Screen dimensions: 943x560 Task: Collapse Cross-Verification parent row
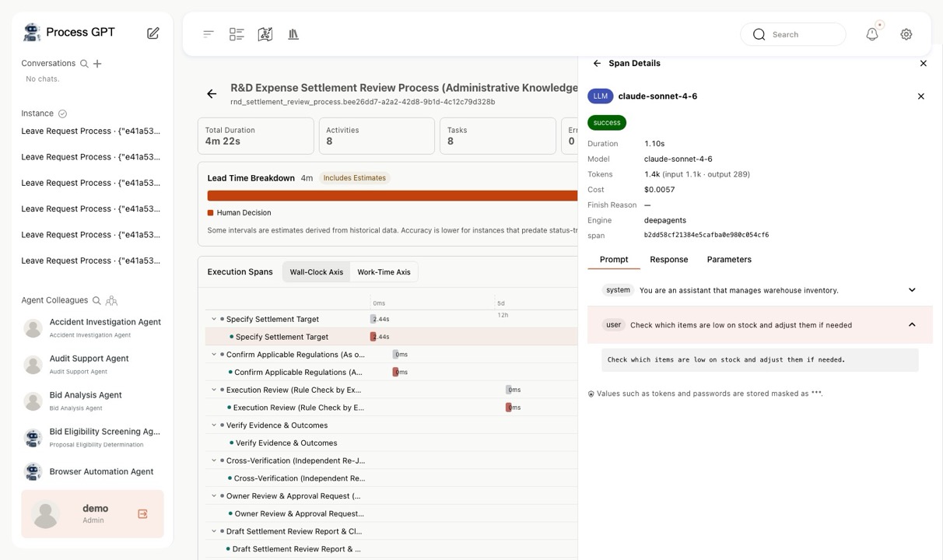tap(214, 461)
